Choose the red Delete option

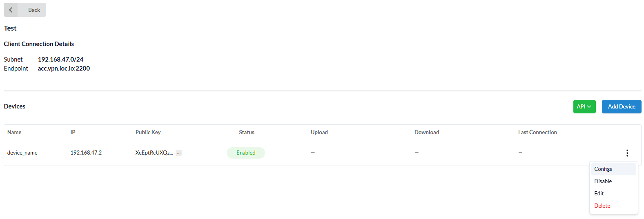602,206
